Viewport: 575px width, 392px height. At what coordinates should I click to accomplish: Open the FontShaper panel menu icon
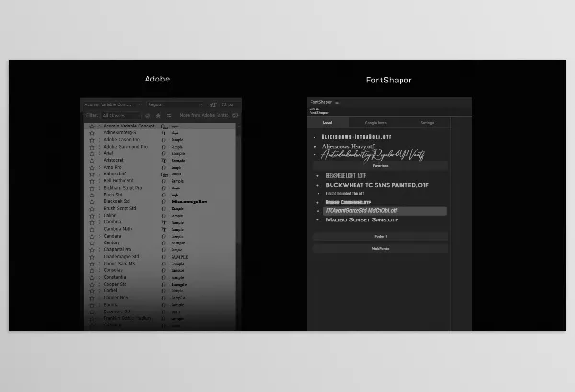[337, 103]
